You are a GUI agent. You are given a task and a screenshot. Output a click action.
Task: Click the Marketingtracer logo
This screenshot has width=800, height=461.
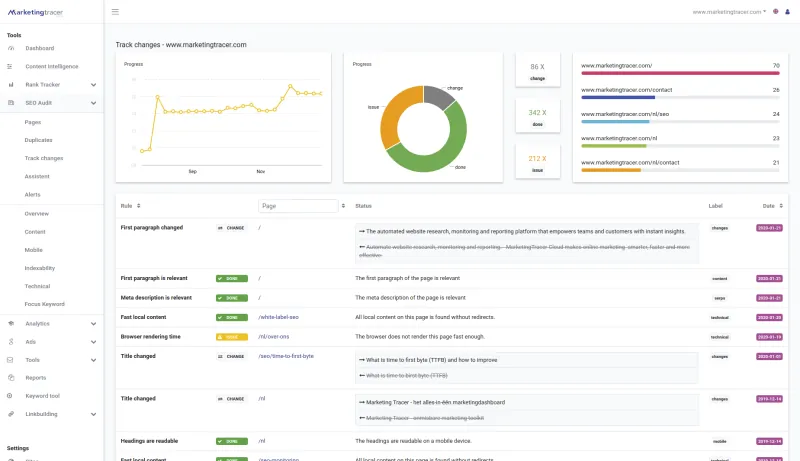(x=35, y=12)
